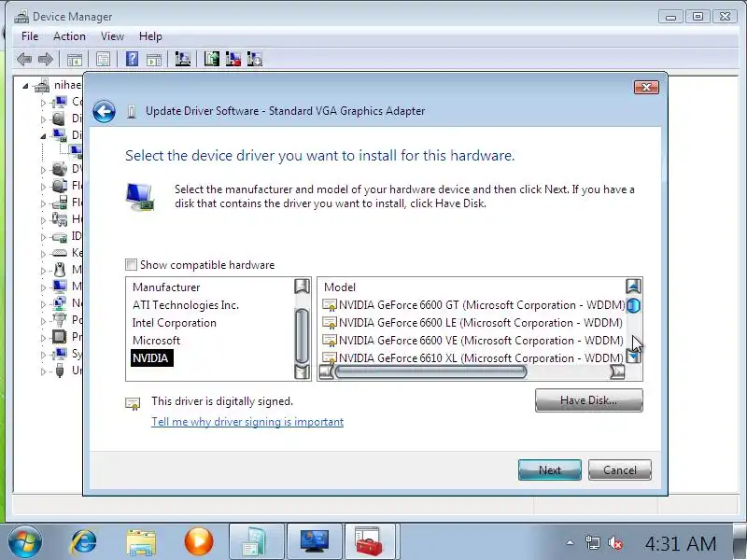Image resolution: width=747 pixels, height=560 pixels.
Task: Click the network tray icon
Action: click(593, 542)
